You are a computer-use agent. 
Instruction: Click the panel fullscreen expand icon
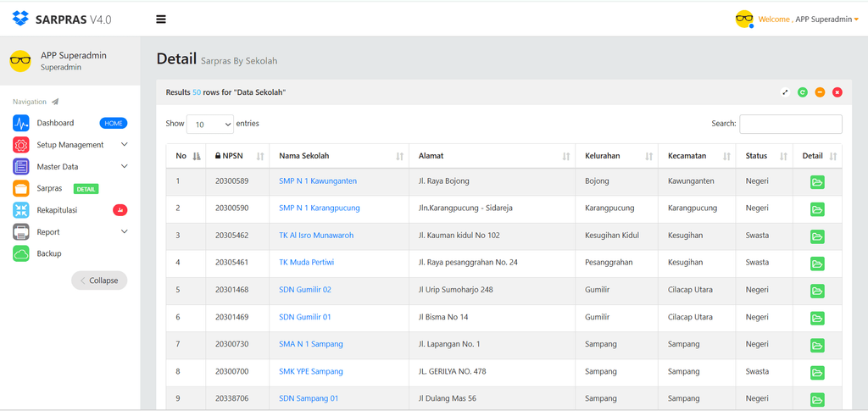click(x=785, y=92)
